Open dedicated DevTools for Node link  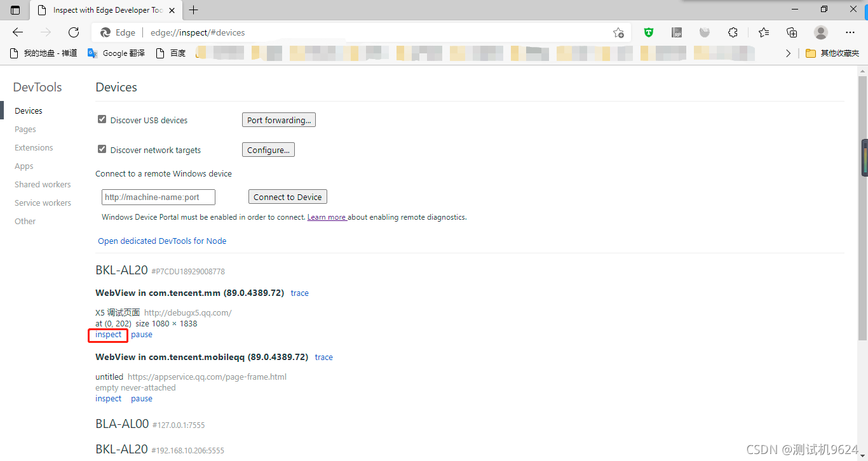coord(162,241)
